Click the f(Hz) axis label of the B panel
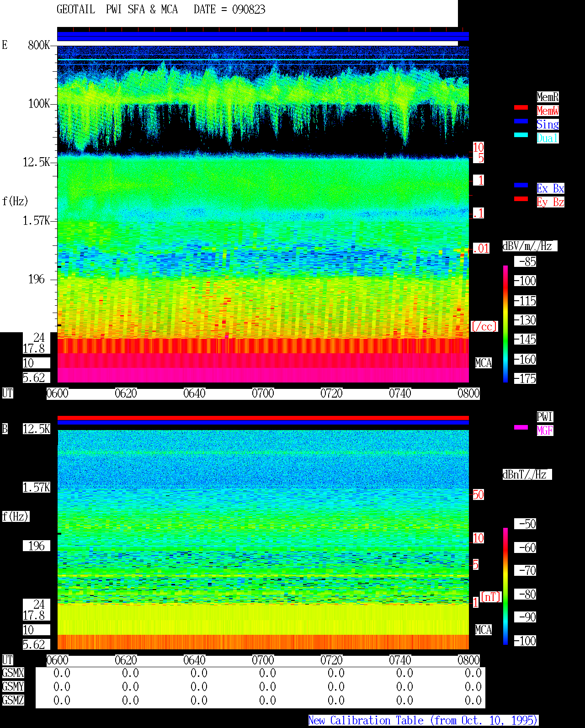The height and width of the screenshot is (728, 585). [x=15, y=516]
